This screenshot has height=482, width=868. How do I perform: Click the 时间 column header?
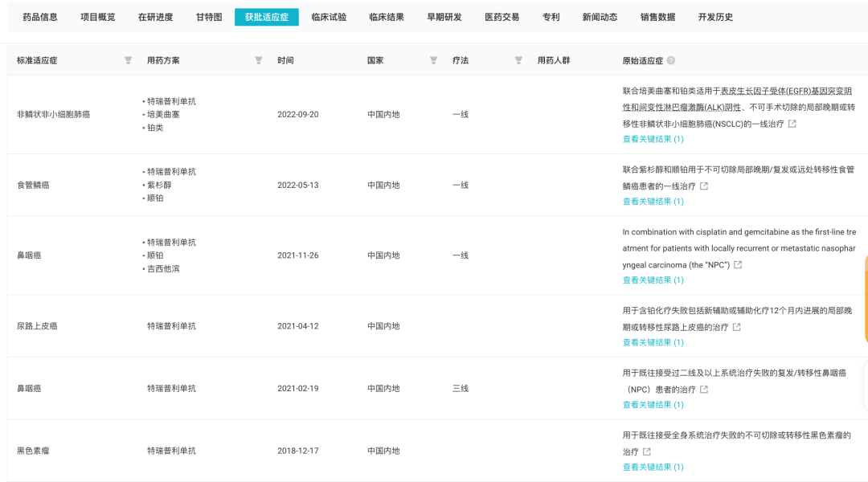click(285, 60)
